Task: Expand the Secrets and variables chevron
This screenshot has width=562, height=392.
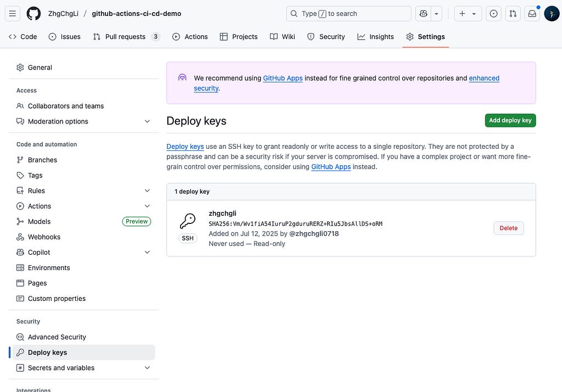Action: 147,368
